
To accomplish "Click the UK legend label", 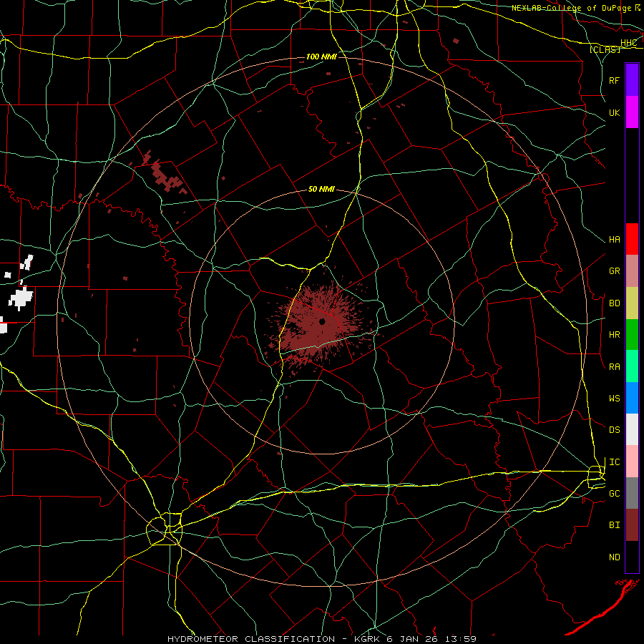I will [x=615, y=112].
